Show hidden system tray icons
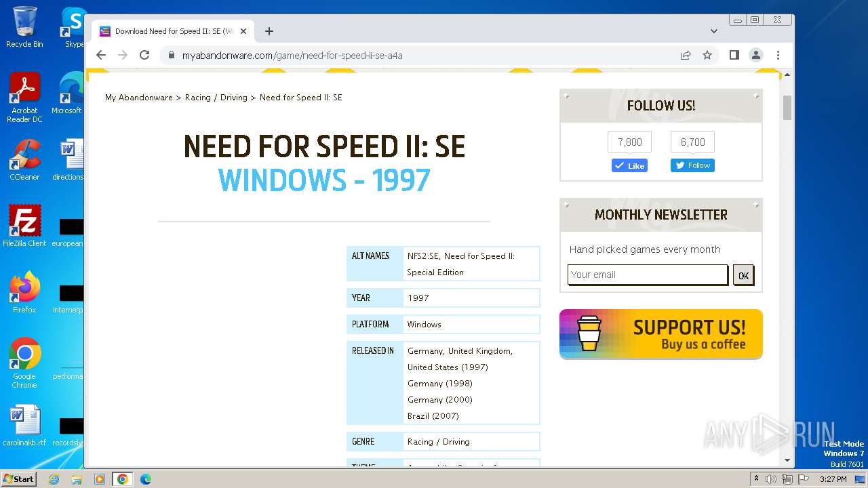This screenshot has height=488, width=868. coord(756,479)
